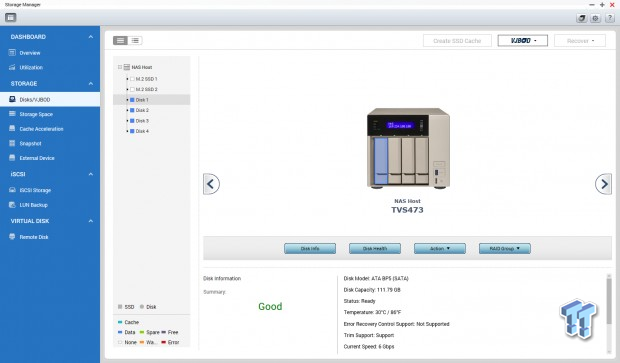Switch to the detailed view icon
This screenshot has height=363, width=620.
120,40
